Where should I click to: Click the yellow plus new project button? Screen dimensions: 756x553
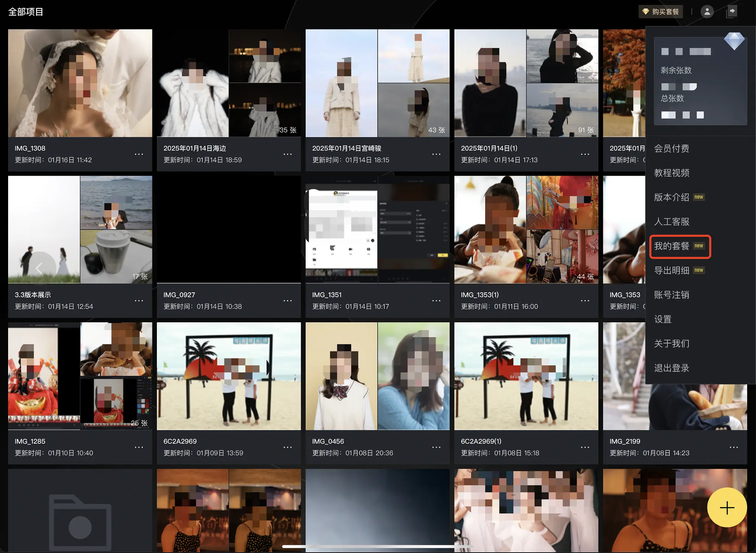727,508
